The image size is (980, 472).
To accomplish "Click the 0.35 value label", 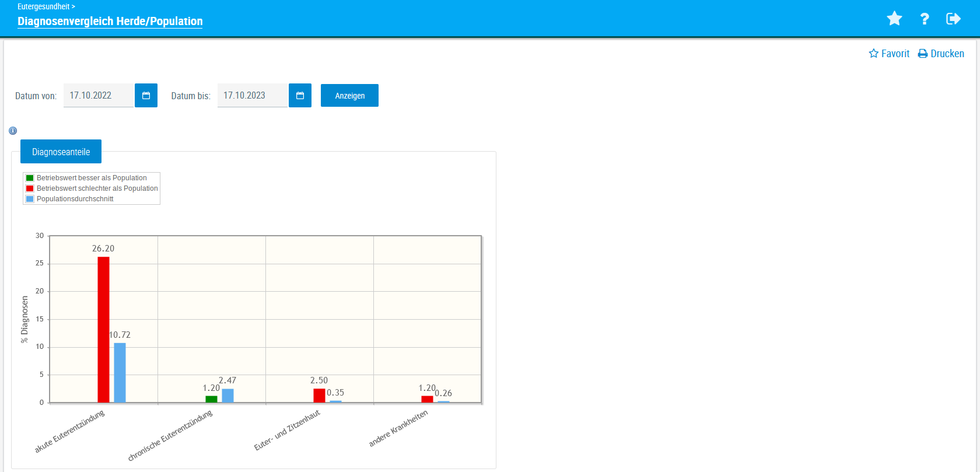I will tap(335, 393).
